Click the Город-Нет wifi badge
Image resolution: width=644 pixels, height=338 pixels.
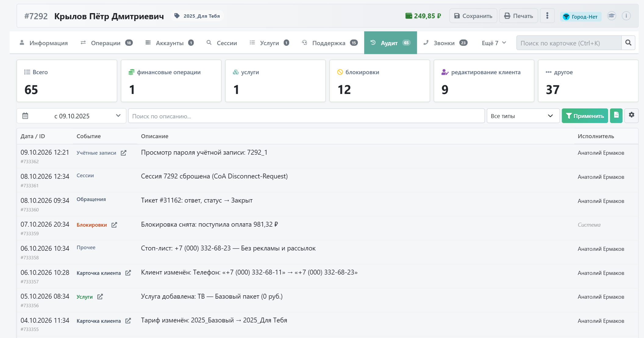coord(581,16)
